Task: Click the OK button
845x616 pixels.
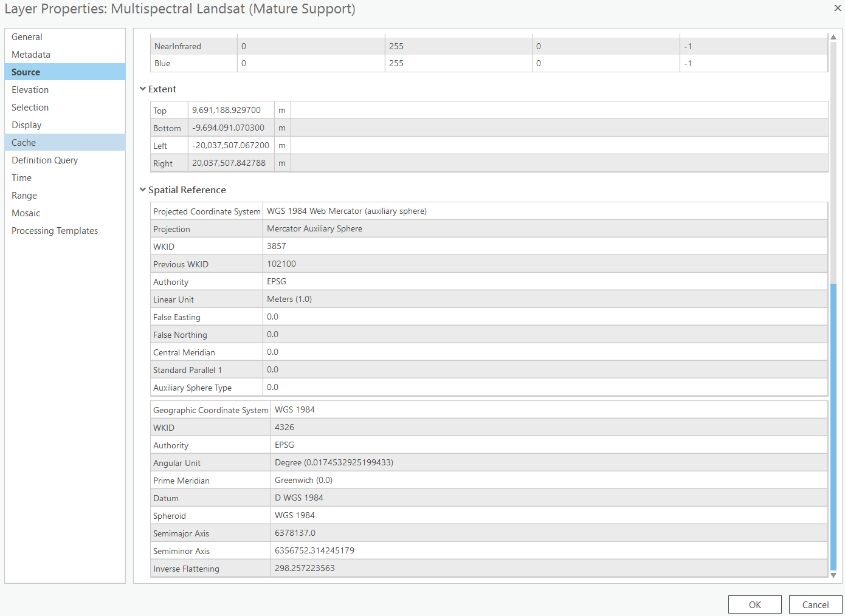Action: 754,604
